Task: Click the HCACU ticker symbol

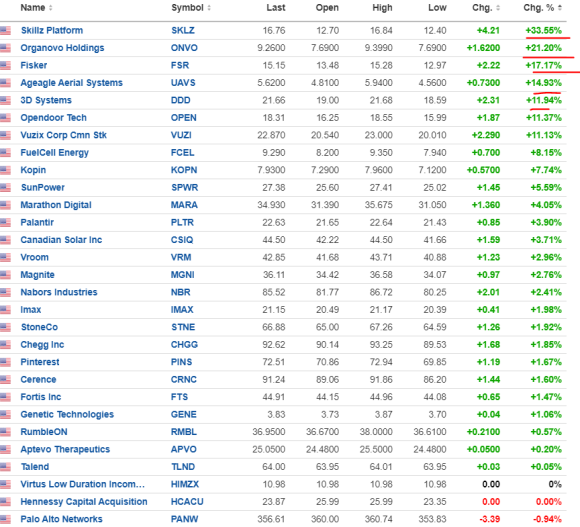Action: [x=187, y=502]
